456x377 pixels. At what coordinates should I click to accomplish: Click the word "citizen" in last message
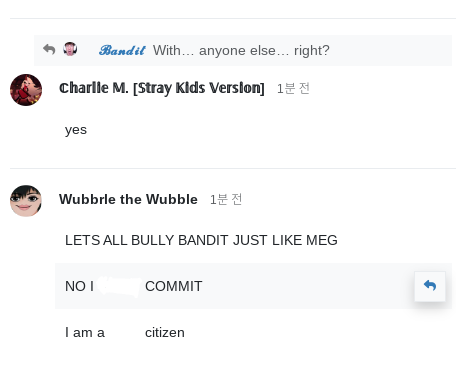(165, 332)
